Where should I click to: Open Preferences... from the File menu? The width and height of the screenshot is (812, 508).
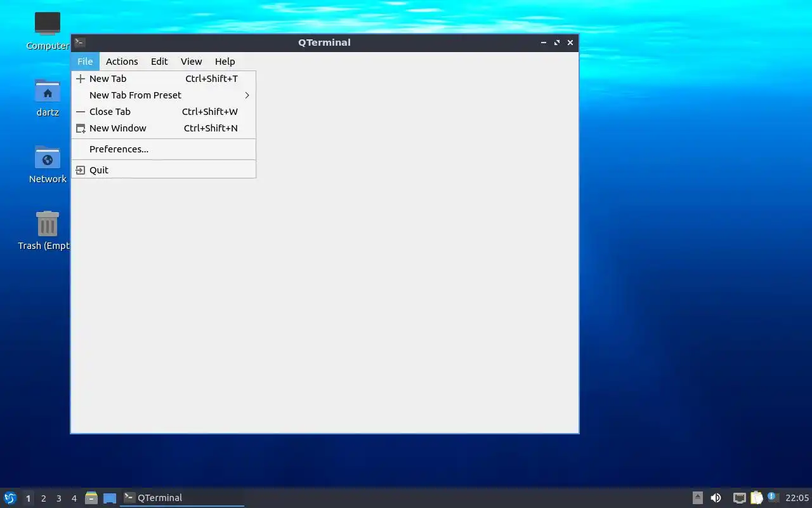tap(164, 149)
